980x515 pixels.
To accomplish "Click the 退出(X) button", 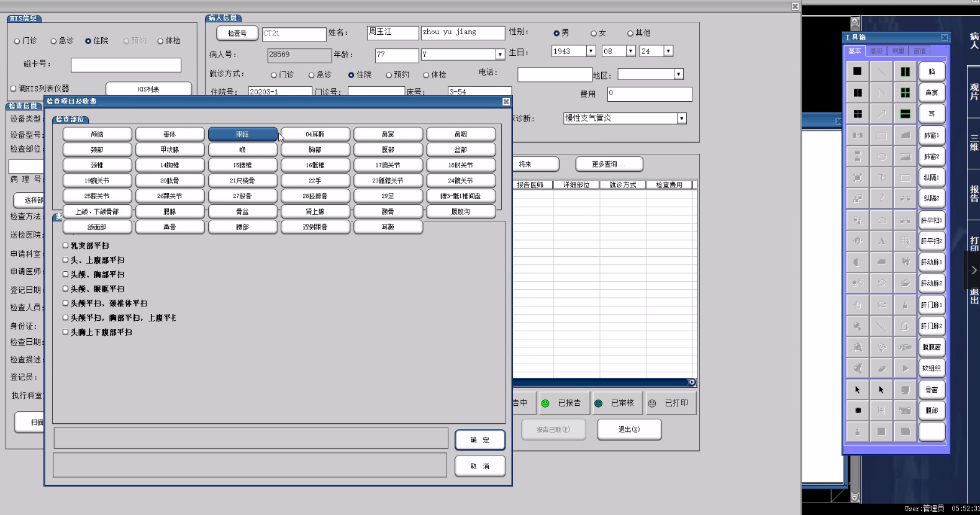I will [629, 429].
